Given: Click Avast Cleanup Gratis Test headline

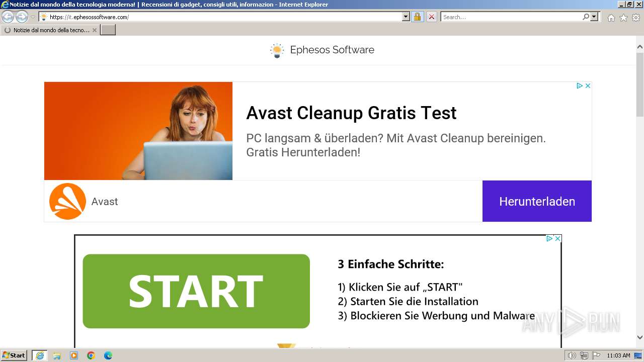Looking at the screenshot, I should [x=351, y=113].
